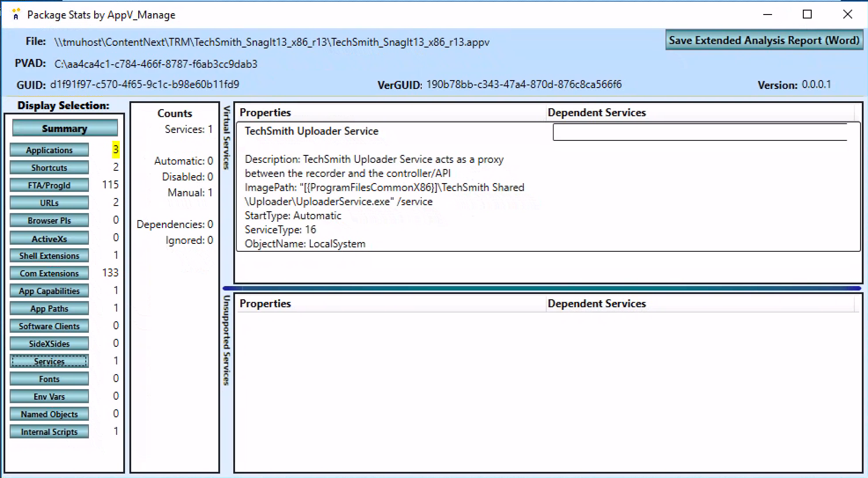Click the Version value 0.0.0.1

(x=817, y=85)
